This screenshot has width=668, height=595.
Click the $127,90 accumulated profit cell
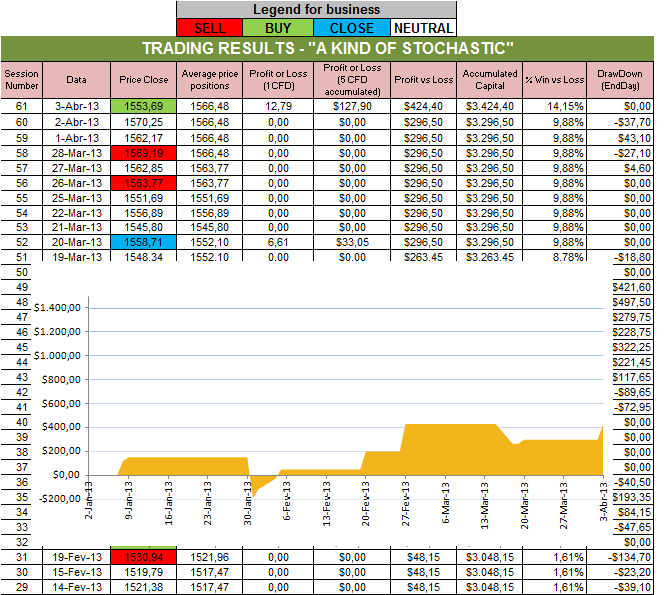(x=352, y=105)
